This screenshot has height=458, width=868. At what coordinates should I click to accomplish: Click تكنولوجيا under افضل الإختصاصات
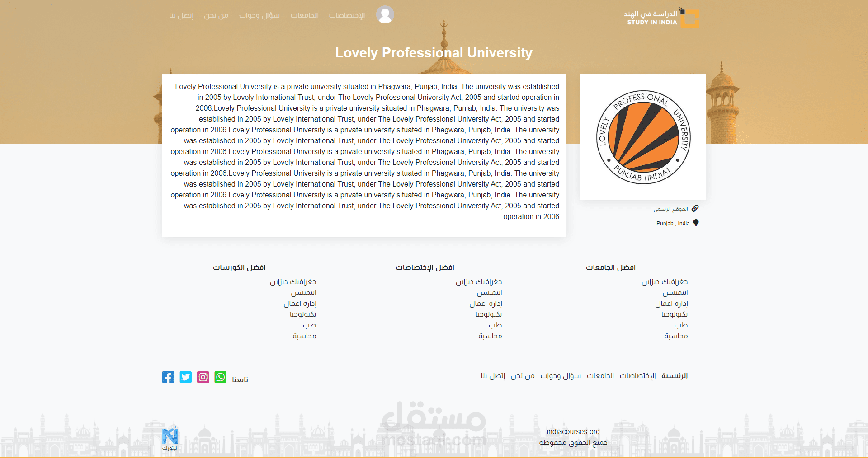pyautogui.click(x=489, y=314)
